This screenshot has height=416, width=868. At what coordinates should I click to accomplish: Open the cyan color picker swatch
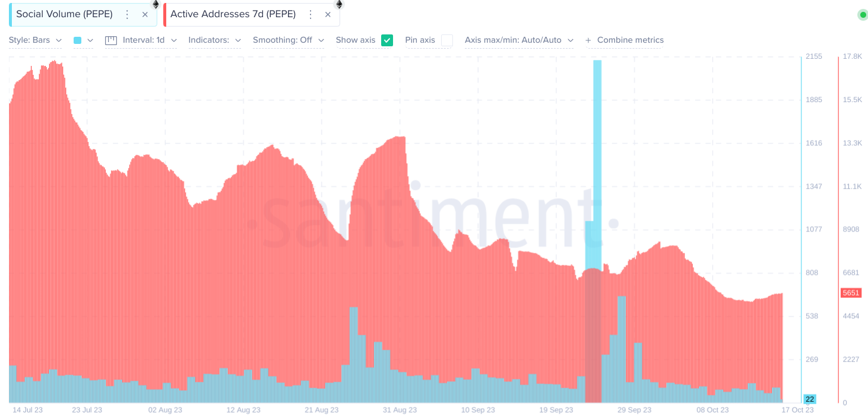77,40
